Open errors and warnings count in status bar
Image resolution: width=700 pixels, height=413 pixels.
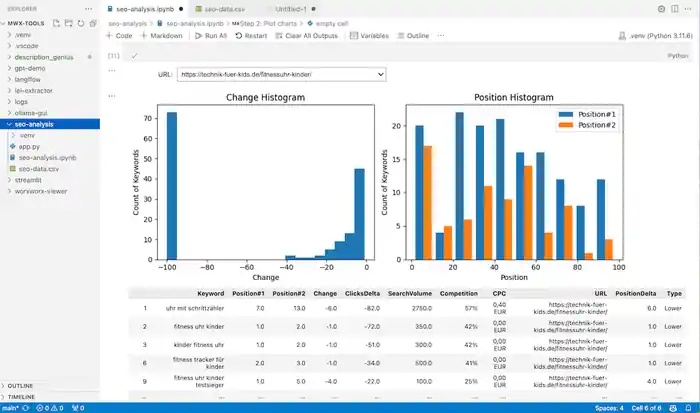tap(50, 408)
